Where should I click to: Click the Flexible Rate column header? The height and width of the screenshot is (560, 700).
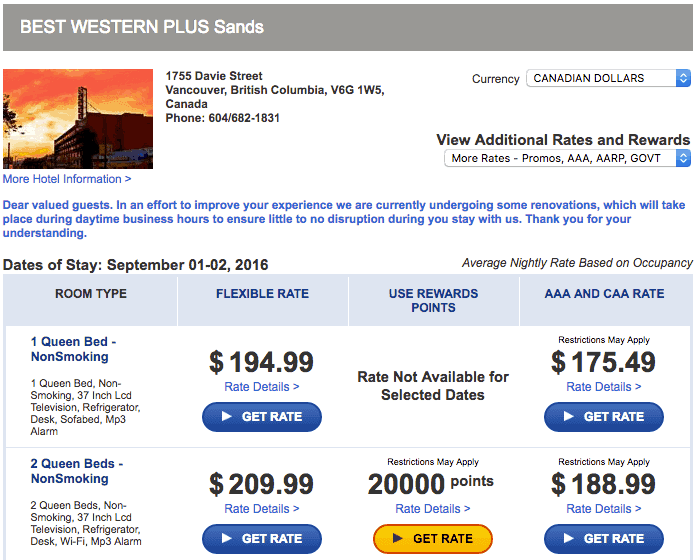[262, 294]
